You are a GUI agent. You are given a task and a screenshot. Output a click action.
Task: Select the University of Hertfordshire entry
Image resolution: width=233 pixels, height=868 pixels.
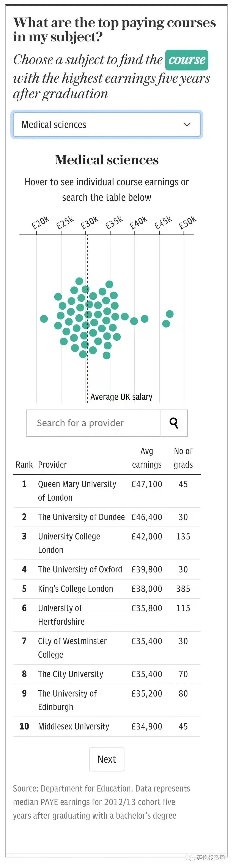[x=107, y=615]
